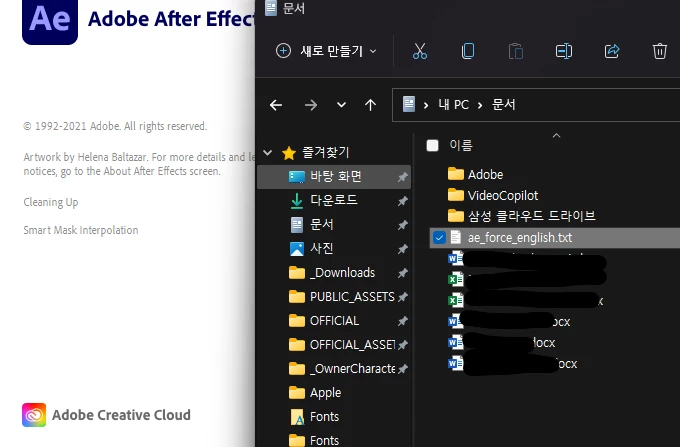Click the picture icon beside 사진
The image size is (680, 447).
click(297, 249)
